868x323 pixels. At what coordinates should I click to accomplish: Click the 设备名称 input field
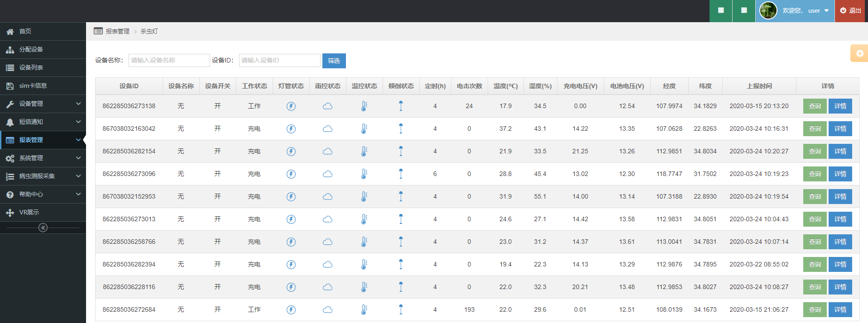169,60
